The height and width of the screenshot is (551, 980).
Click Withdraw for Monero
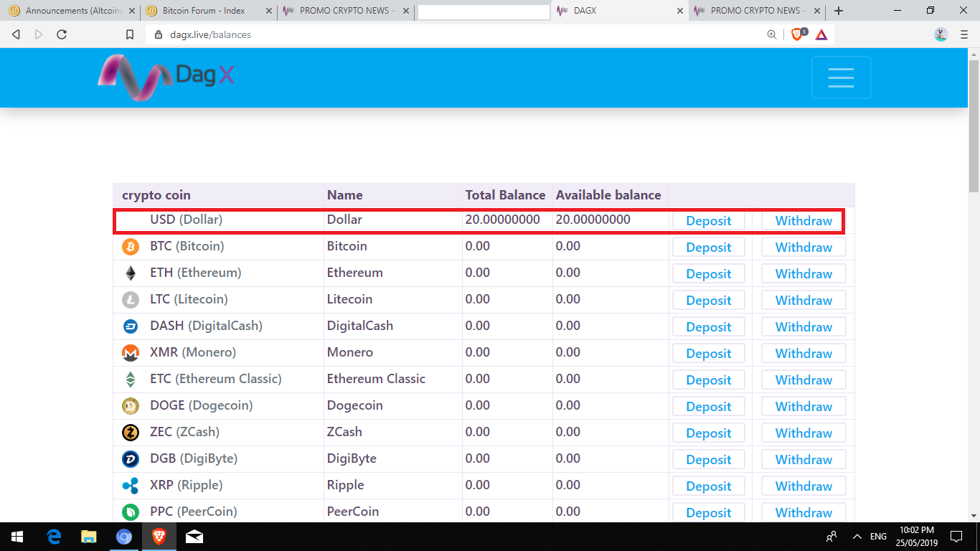[804, 354]
